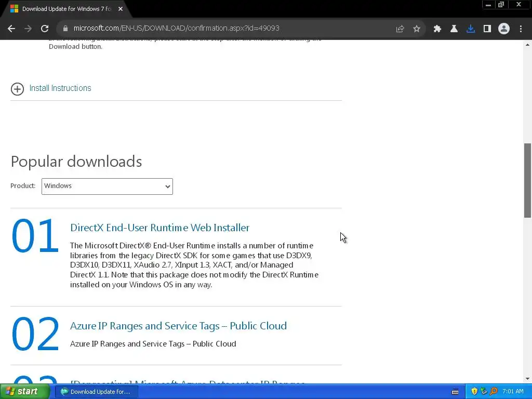
Task: Click the network connection tray icon
Action: [x=484, y=392]
